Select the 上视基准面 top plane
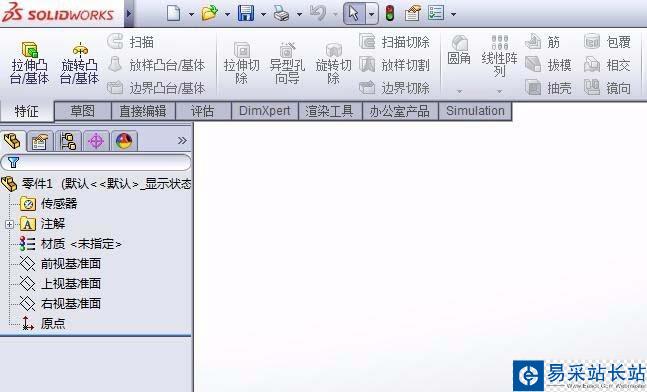This screenshot has width=647, height=392. (60, 283)
